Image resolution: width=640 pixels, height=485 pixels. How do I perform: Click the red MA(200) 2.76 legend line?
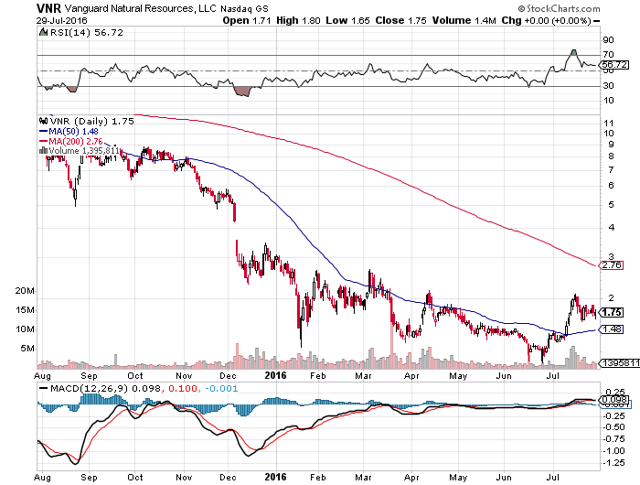(71, 141)
